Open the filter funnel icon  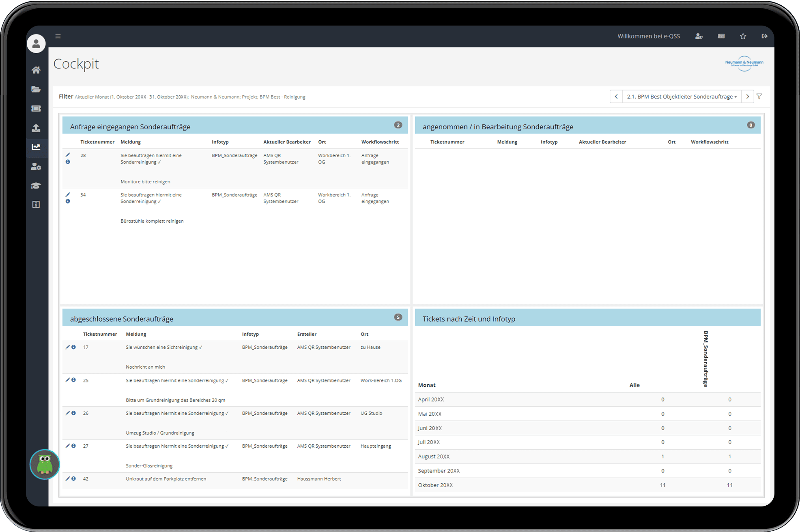coord(759,97)
